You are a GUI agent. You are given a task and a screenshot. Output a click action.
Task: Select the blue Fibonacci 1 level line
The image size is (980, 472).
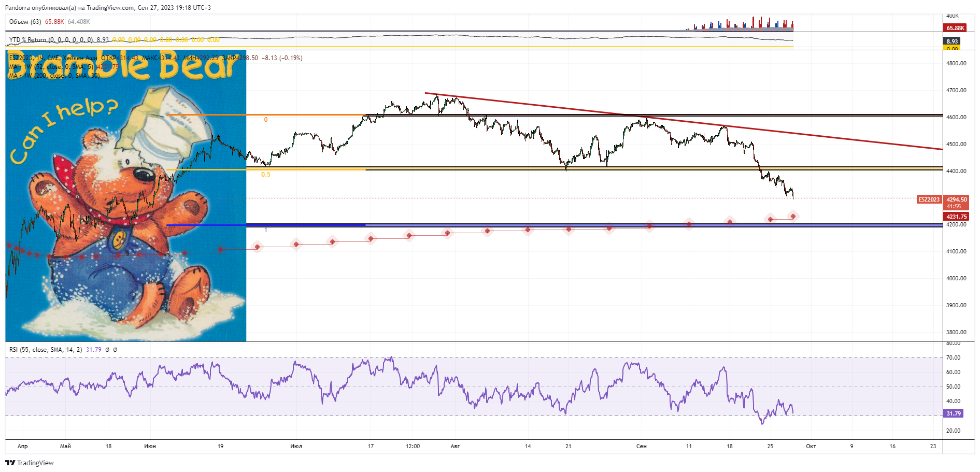tap(266, 225)
